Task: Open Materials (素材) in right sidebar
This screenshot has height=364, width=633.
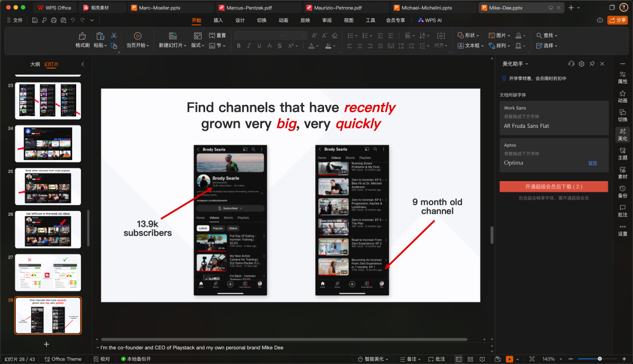Action: [622, 173]
